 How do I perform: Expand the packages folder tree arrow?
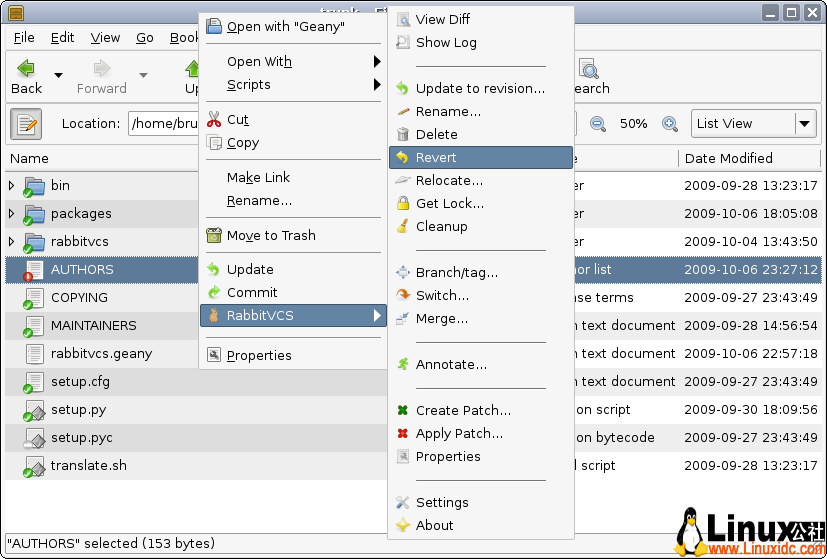(12, 214)
